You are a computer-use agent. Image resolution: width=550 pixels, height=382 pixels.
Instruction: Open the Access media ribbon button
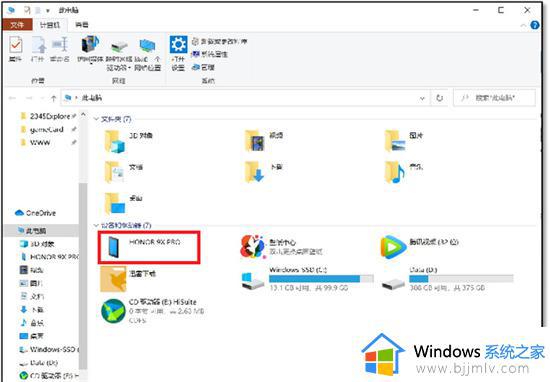pyautogui.click(x=90, y=49)
